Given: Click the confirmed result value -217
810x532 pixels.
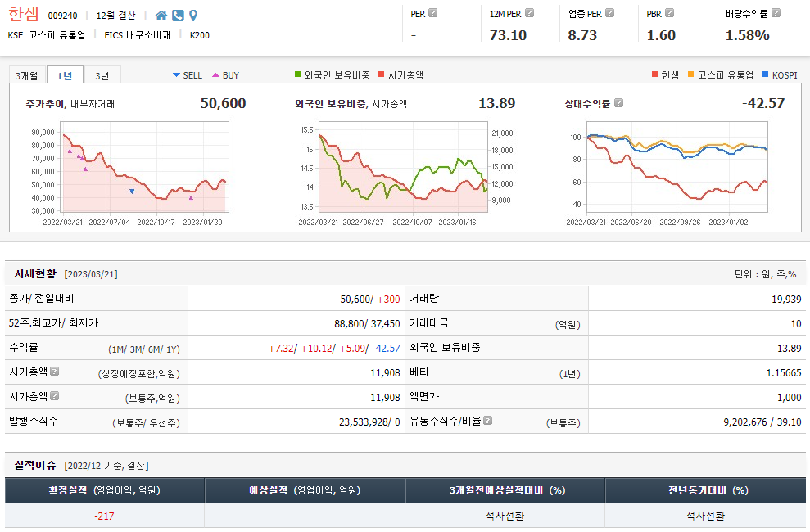Looking at the screenshot, I should click(x=104, y=516).
